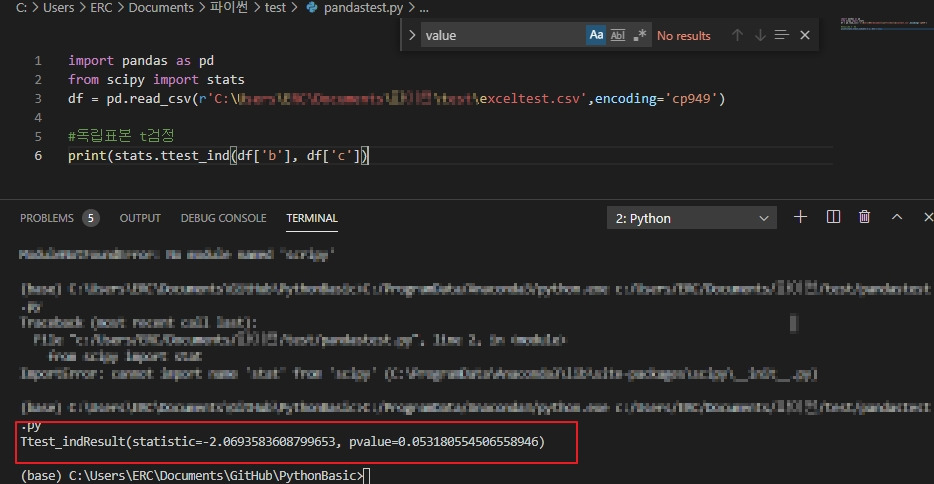Expand the replace field chevron in find widget

tap(412, 35)
